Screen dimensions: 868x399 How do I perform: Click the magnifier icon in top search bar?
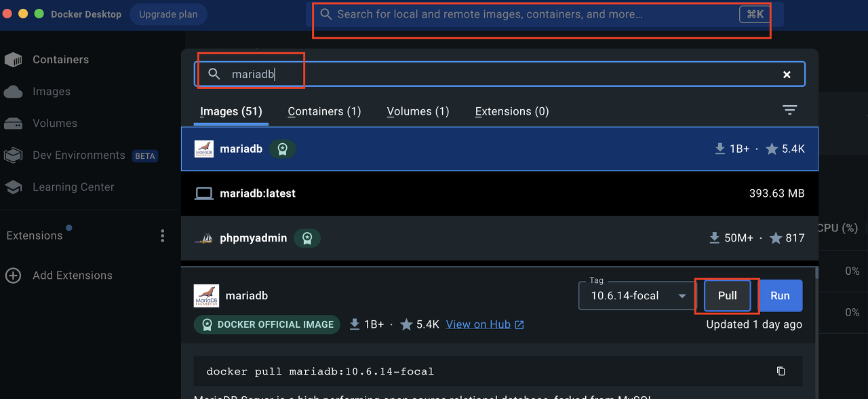coord(325,14)
